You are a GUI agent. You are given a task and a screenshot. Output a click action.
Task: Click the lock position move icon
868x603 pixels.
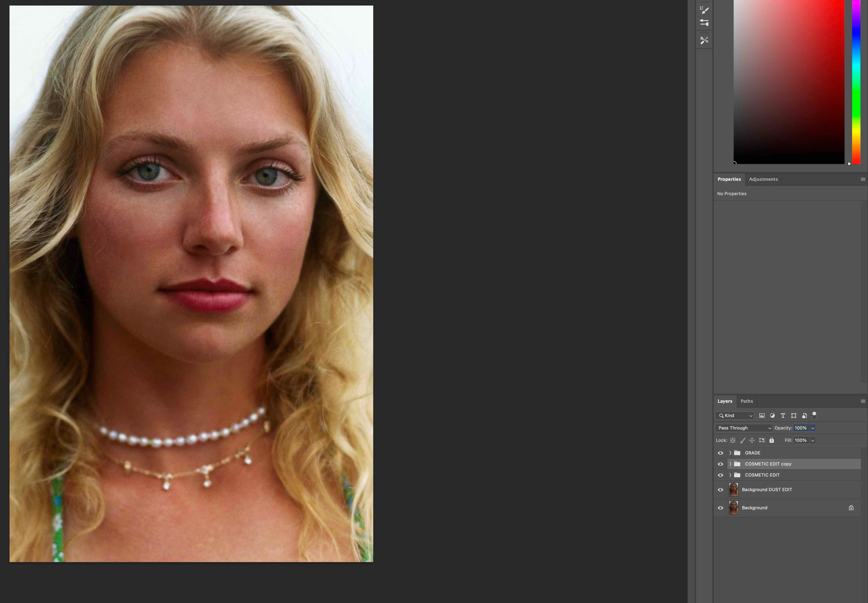coord(752,440)
